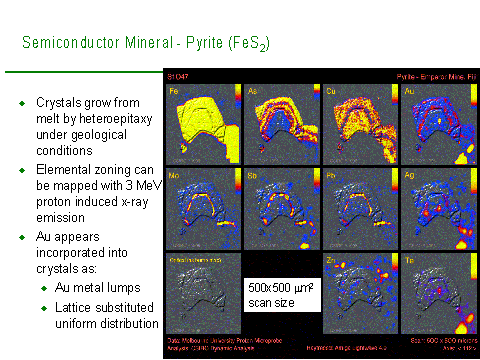This screenshot has height=360, width=480.
Task: Select the Mo elemental map panel
Action: 203,208
